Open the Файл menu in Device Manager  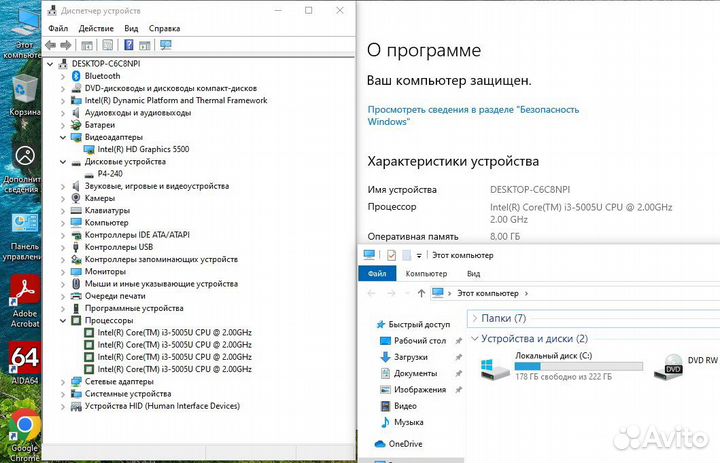coord(58,28)
